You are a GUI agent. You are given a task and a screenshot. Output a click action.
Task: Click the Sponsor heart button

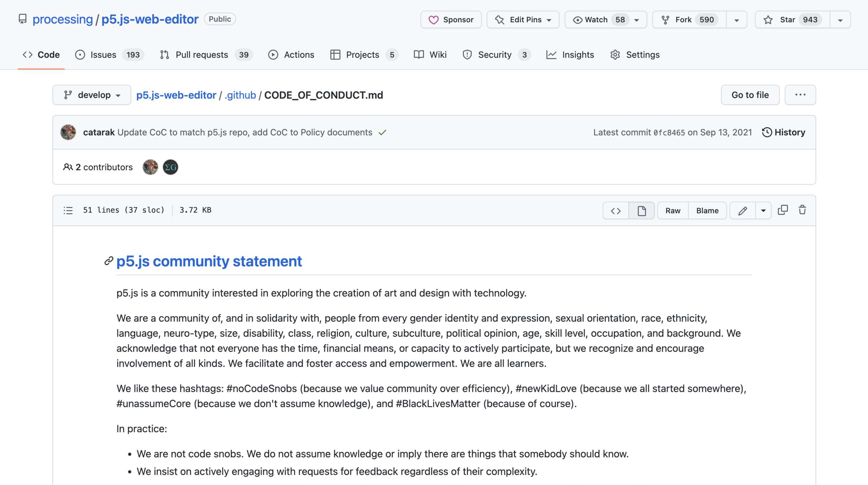coord(451,19)
